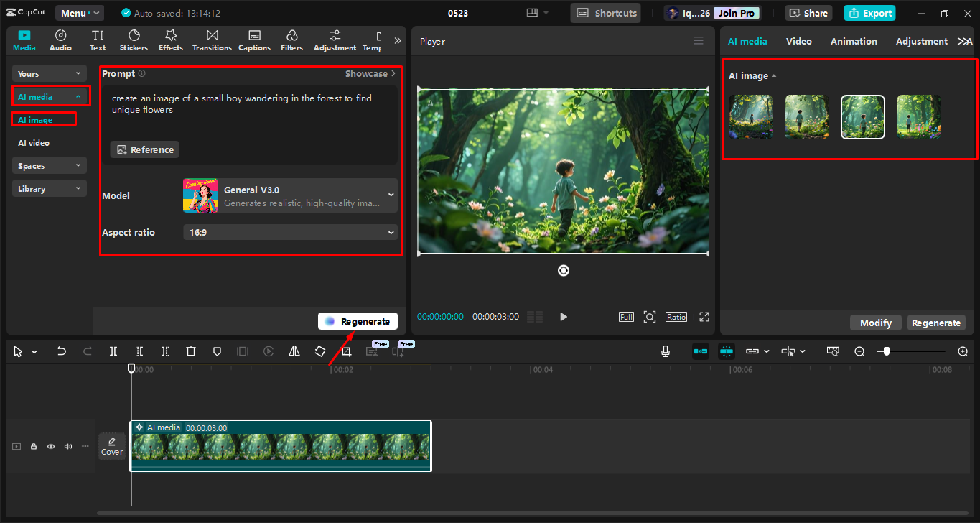Open the Effects panel
980x523 pixels.
[170, 40]
